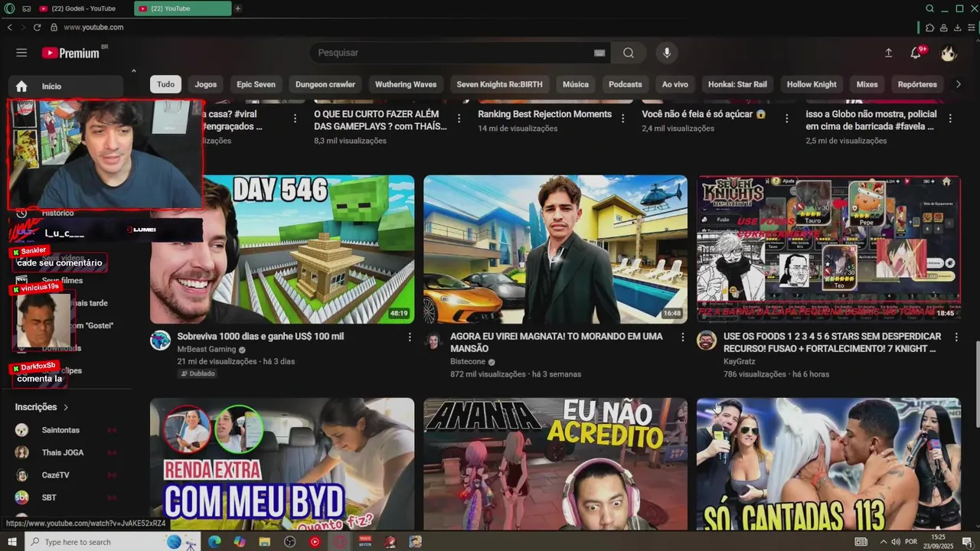Open options menu for Sobreviva 1000 dias video
Screen dimensions: 980x551
click(410, 337)
